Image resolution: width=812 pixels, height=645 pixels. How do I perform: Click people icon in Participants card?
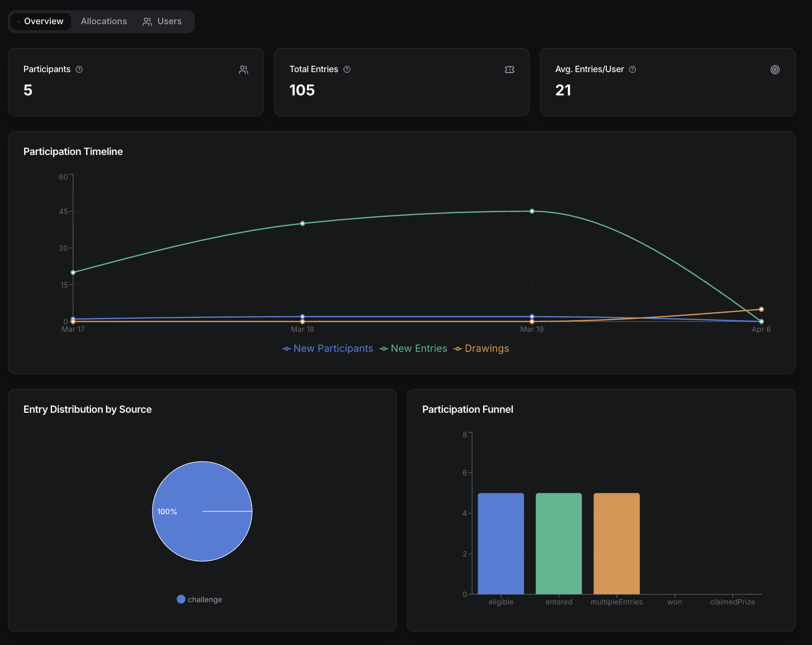click(x=243, y=69)
